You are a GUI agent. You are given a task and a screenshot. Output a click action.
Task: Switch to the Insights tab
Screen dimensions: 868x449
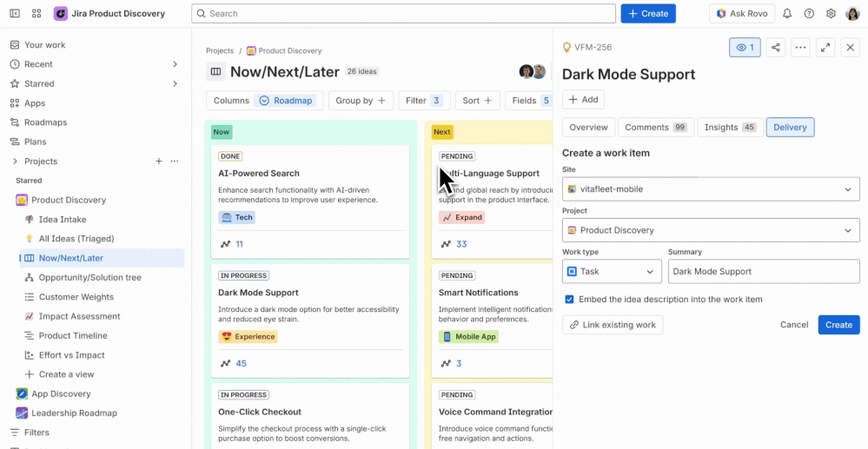tap(730, 128)
